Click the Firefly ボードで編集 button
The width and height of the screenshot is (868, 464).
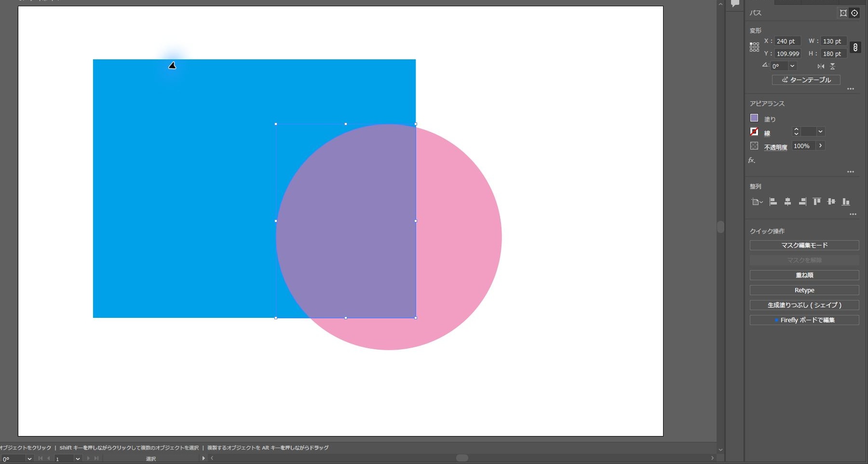tap(804, 320)
